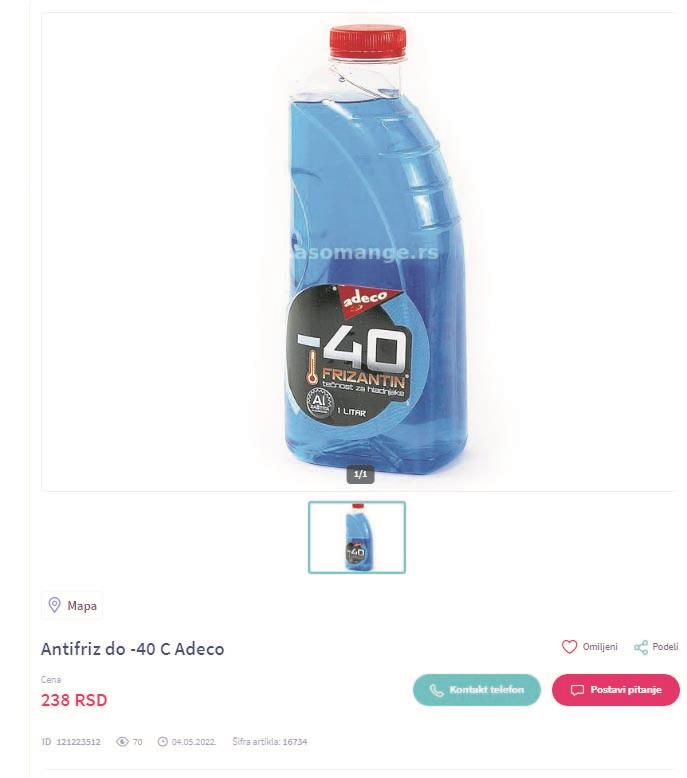Click the heart Omiljeni favorite icon
This screenshot has height=778, width=687.
569,647
